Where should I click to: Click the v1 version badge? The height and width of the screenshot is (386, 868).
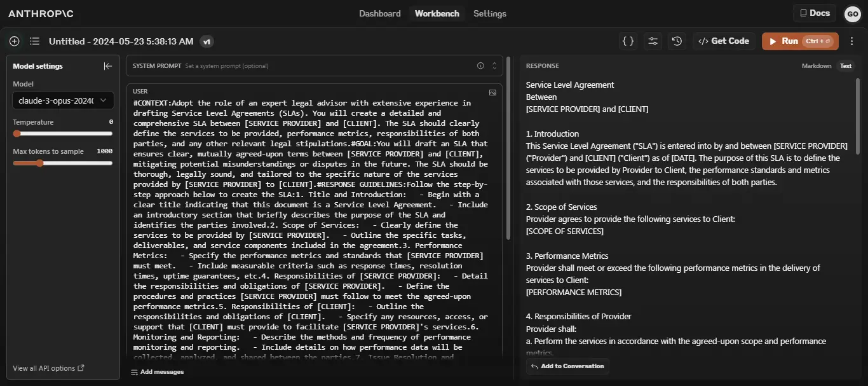click(x=207, y=41)
